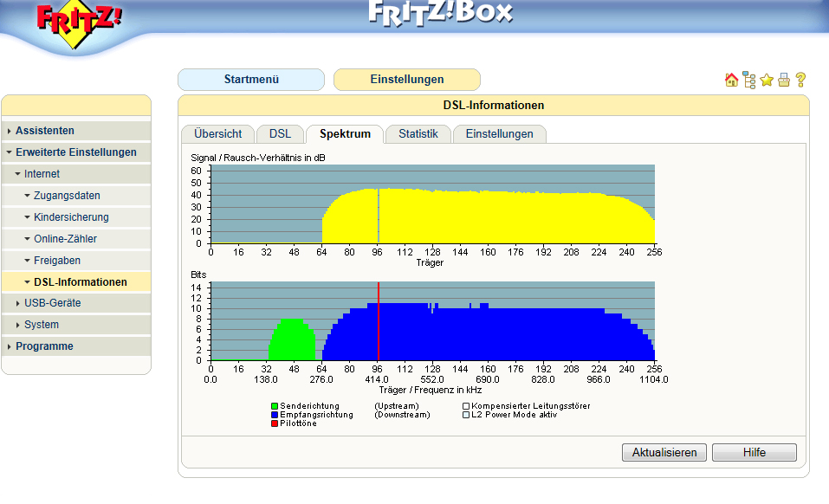
Task: Toggle L2 Power Mode aktiv checkbox
Action: pyautogui.click(x=466, y=416)
